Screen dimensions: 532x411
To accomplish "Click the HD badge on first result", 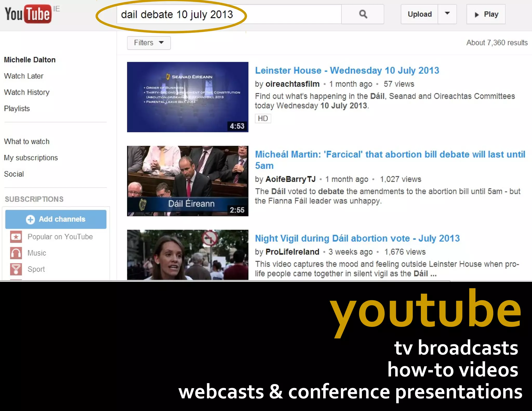I will (263, 118).
